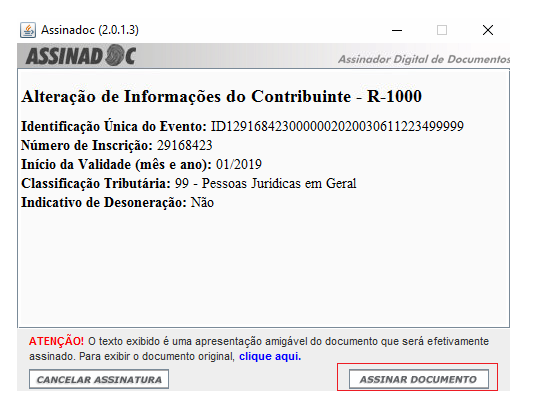The image size is (533, 410).
Task: Click '99 - Pessoas Juridicas em Geral'
Action: [265, 183]
